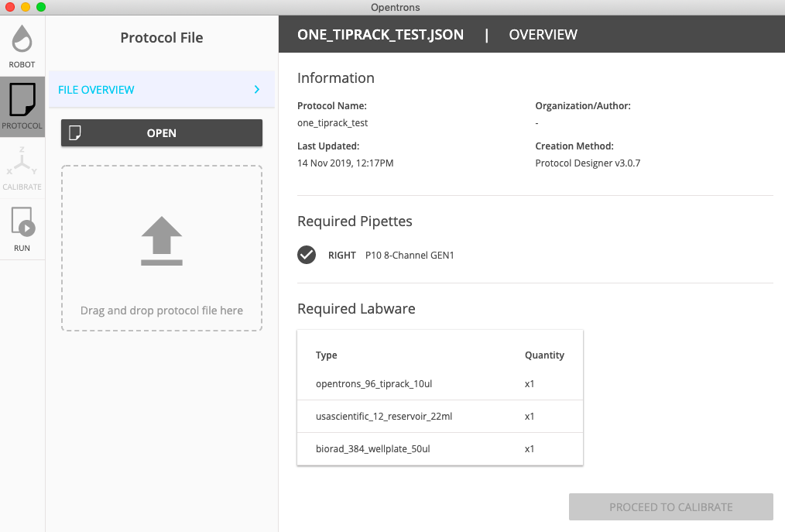Click the file icon on the OPEN button
This screenshot has height=532, width=785.
pyautogui.click(x=75, y=132)
